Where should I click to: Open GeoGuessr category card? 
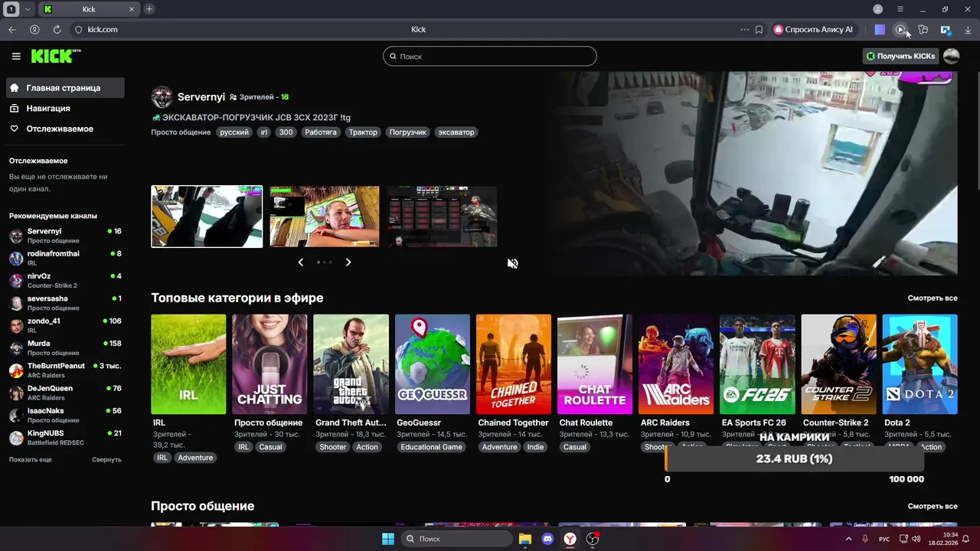[433, 364]
